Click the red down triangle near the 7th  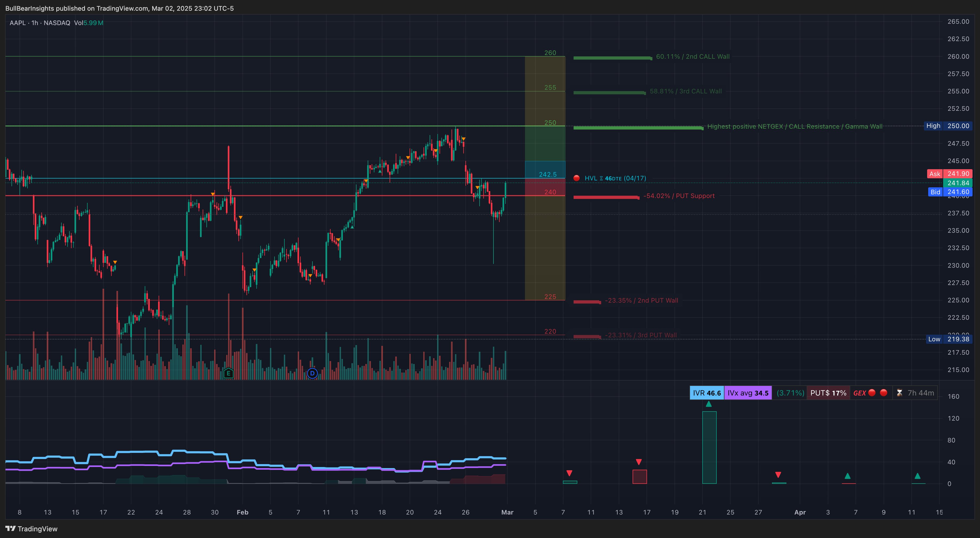pyautogui.click(x=569, y=473)
